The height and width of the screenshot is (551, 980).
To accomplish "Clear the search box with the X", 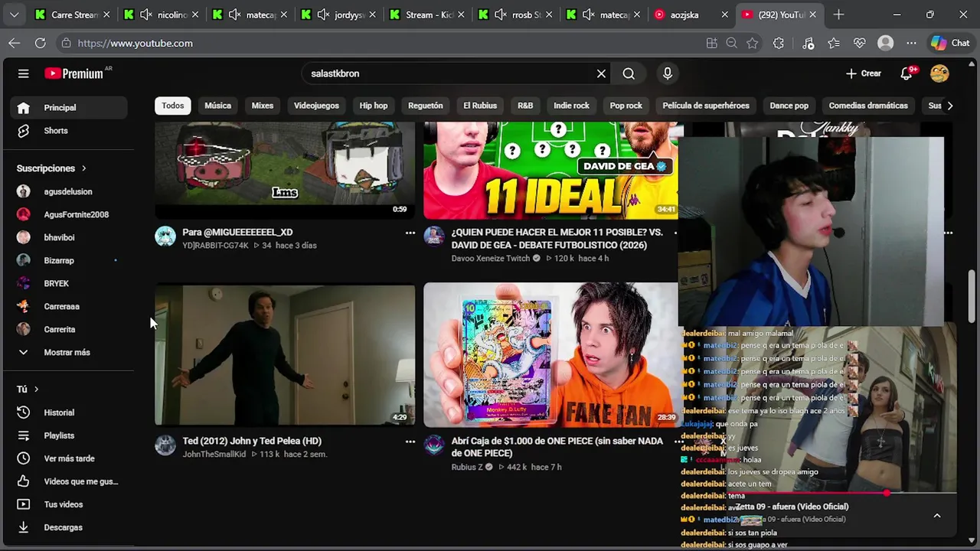I will tap(601, 73).
